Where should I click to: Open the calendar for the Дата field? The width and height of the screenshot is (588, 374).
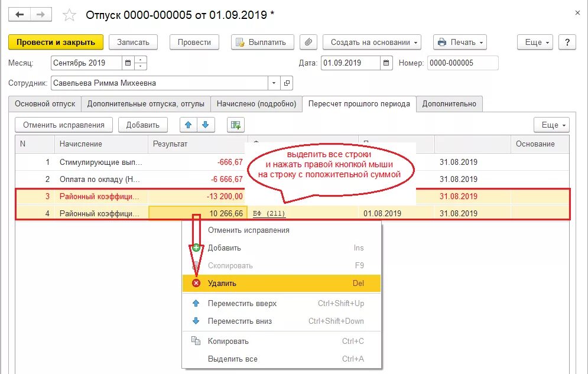(386, 63)
